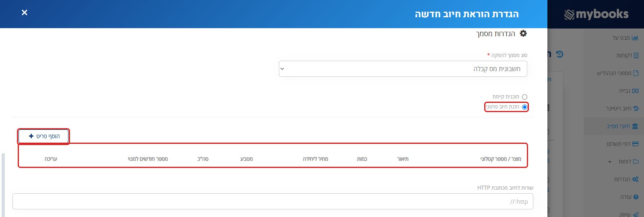Screen dimensions: 644x217
Task: Click the כמות column header
Action: point(362,159)
